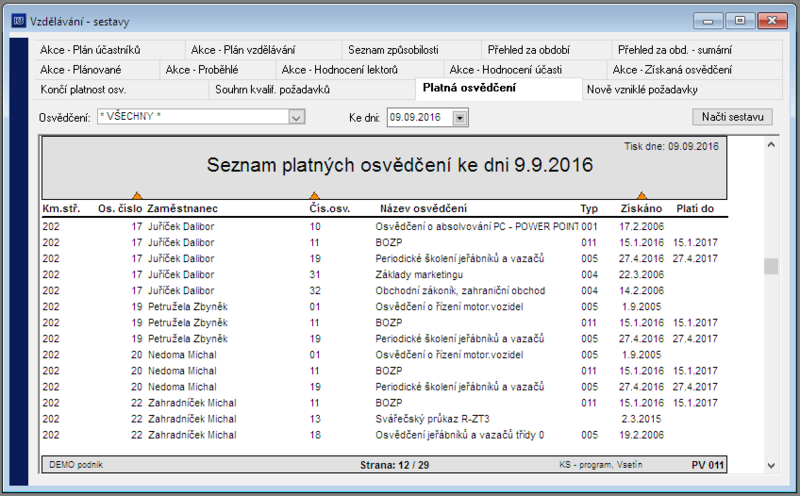Click the window icon in title bar

(x=19, y=21)
